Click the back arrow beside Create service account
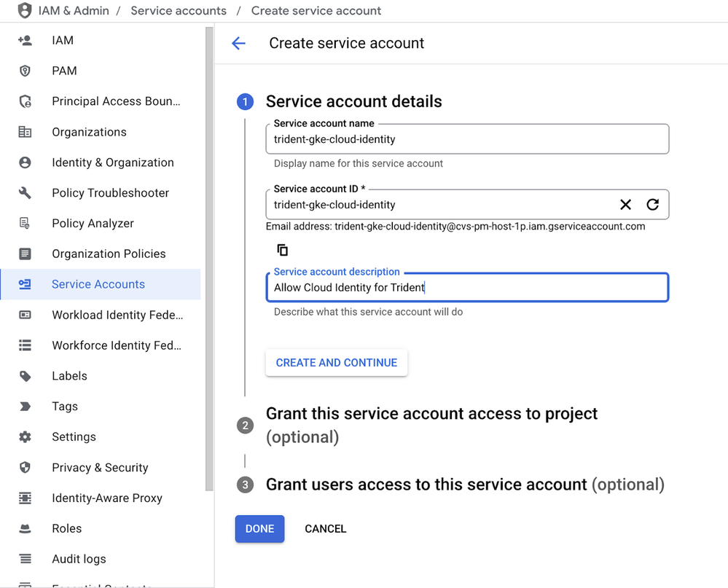 238,44
